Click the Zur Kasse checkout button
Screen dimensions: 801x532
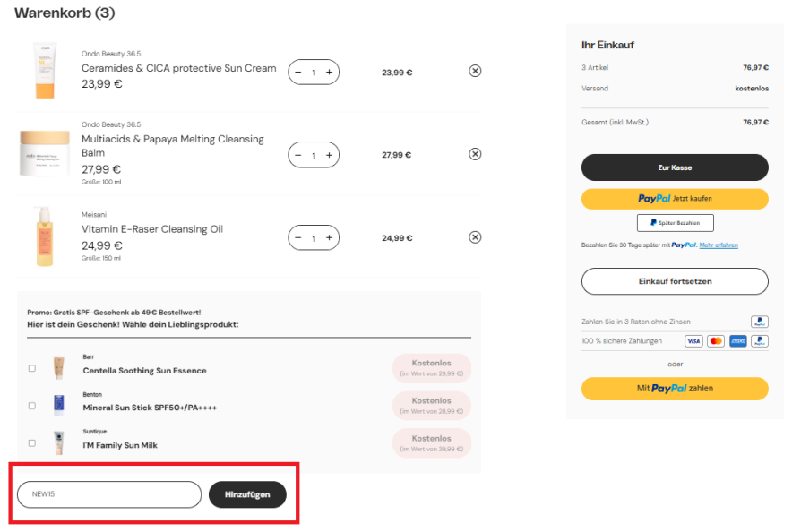(x=675, y=167)
